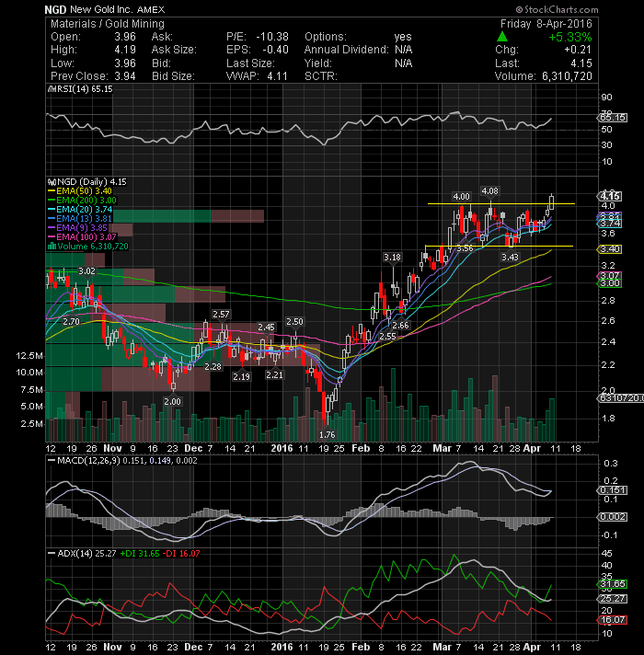Click the last candlestick on the price chart
The width and height of the screenshot is (644, 655).
[552, 201]
